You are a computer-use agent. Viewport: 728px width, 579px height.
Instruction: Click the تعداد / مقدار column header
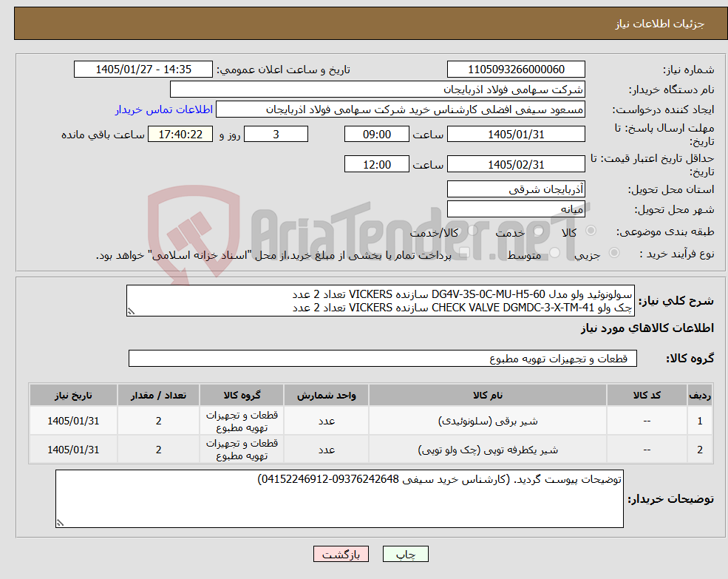point(158,395)
